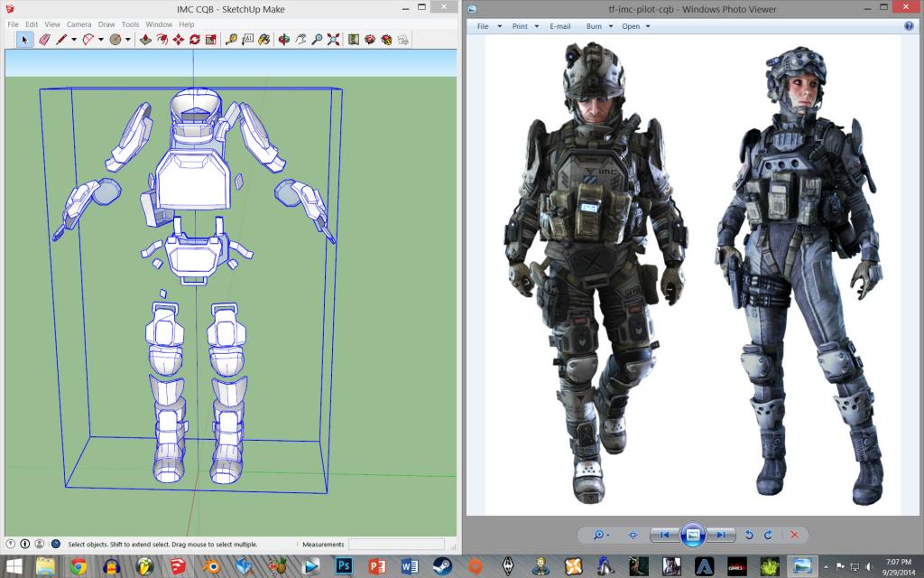Open the Extension Warehouse icon
The image size is (924, 578).
point(386,40)
